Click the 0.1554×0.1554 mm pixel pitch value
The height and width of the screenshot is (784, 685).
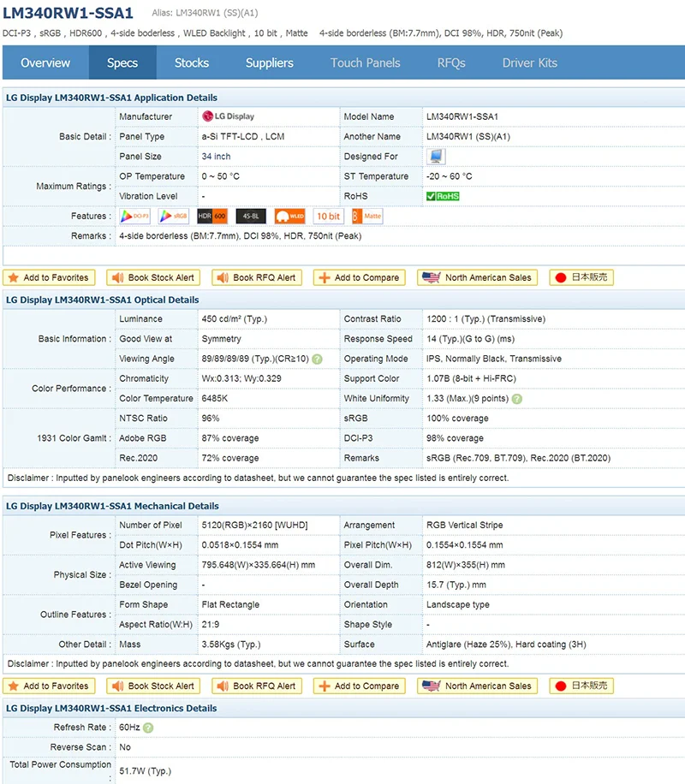[465, 545]
